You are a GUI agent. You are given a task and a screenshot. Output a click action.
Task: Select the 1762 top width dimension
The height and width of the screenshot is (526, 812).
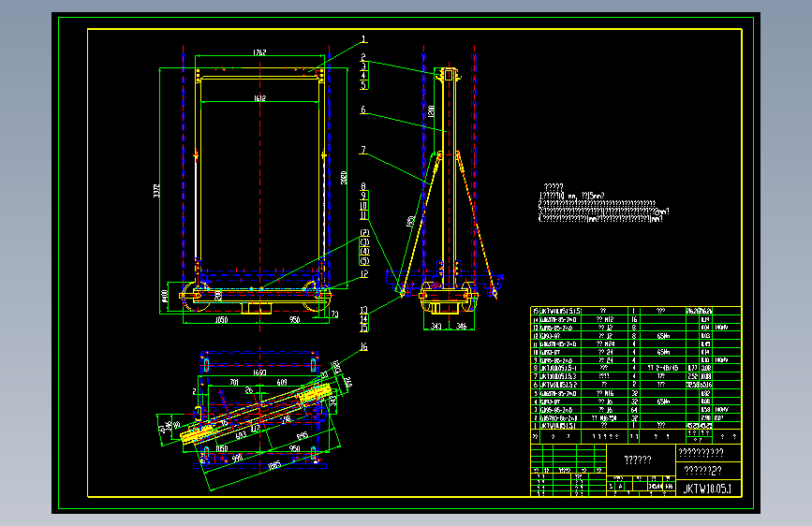[259, 52]
